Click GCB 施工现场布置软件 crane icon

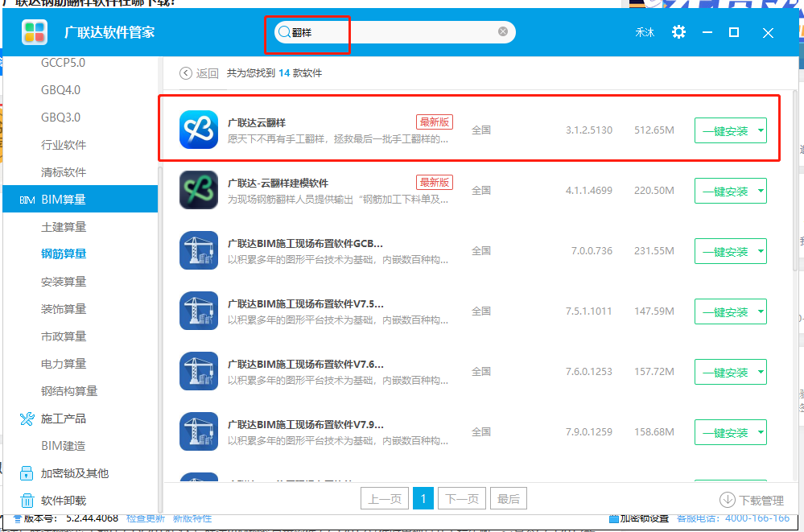pyautogui.click(x=199, y=250)
